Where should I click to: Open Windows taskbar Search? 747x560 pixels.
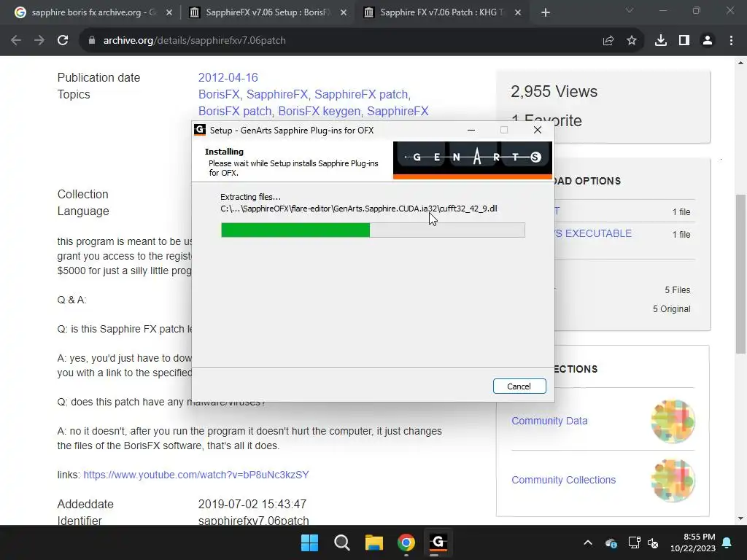(341, 542)
